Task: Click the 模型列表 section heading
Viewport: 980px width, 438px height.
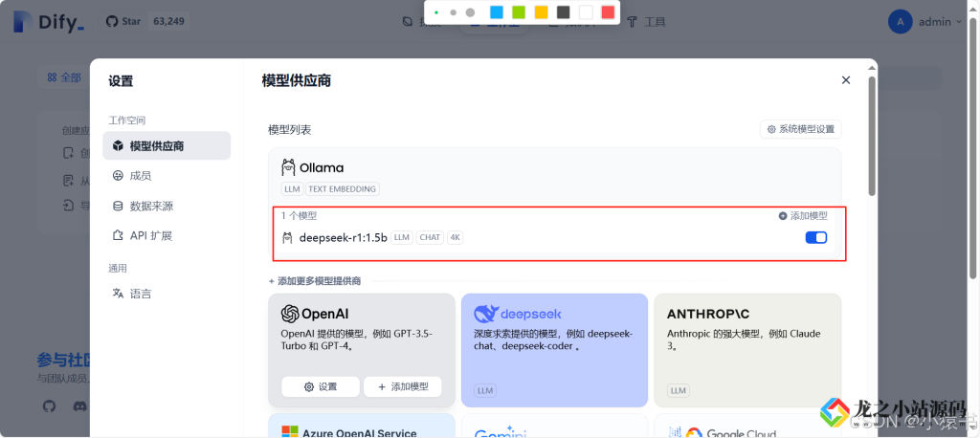Action: (290, 130)
